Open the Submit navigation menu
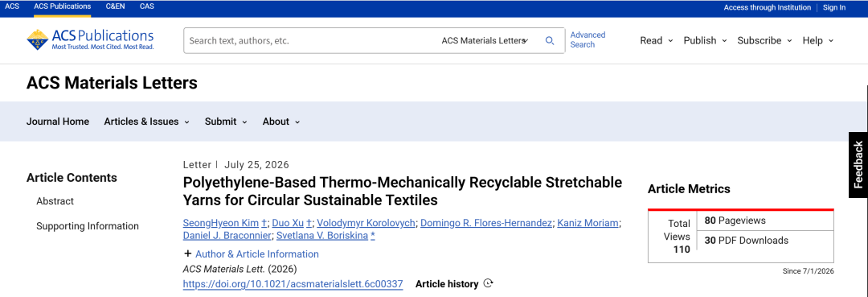Viewport: 868px width, 297px height. 226,122
